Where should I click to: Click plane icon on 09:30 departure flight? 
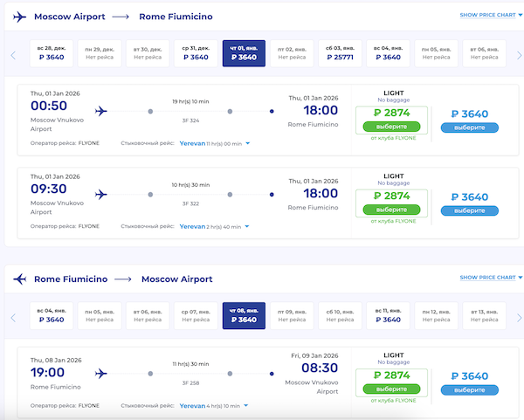(x=100, y=194)
